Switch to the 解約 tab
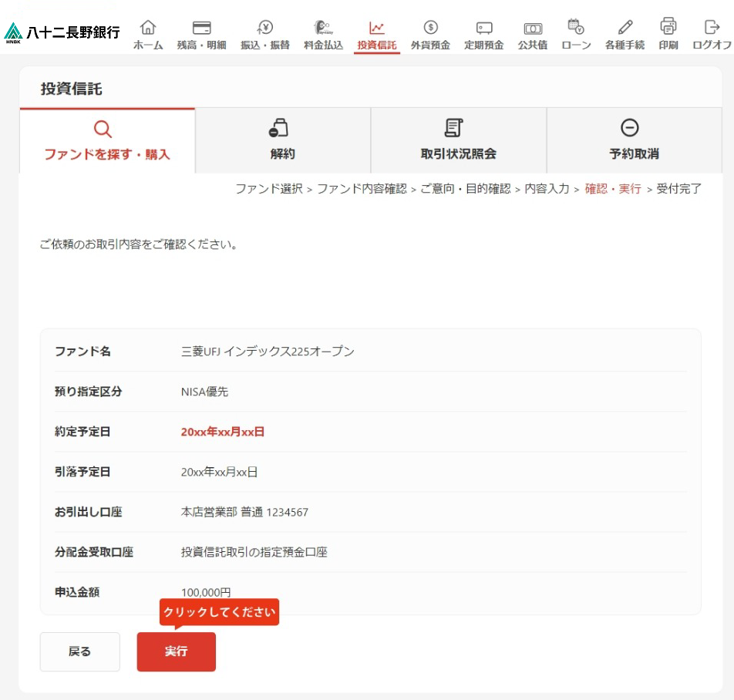 [283, 141]
